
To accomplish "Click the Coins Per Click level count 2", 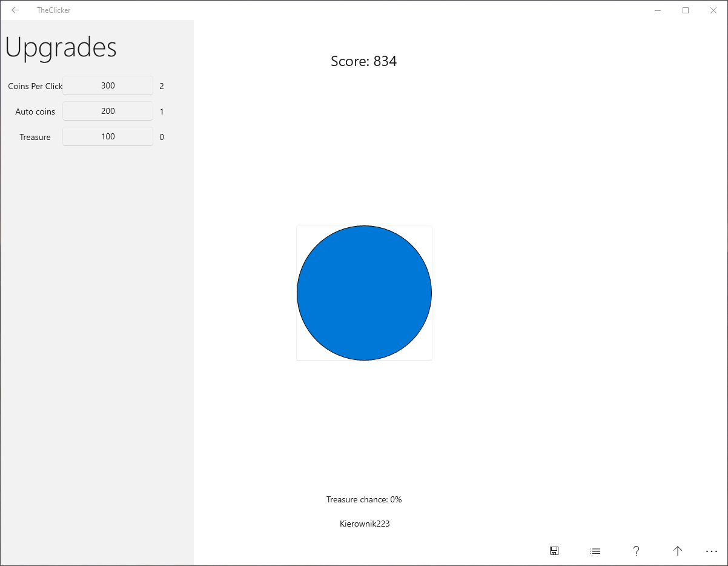I will [162, 86].
